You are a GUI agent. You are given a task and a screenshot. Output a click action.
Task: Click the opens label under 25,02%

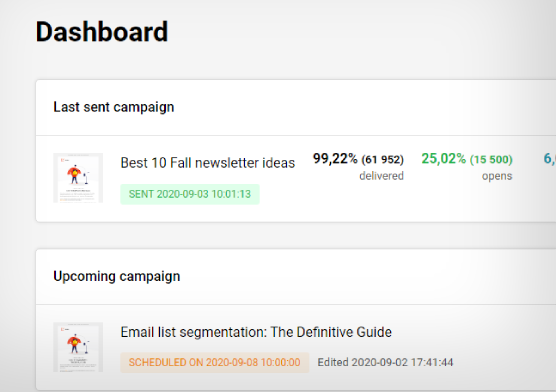coord(497,176)
